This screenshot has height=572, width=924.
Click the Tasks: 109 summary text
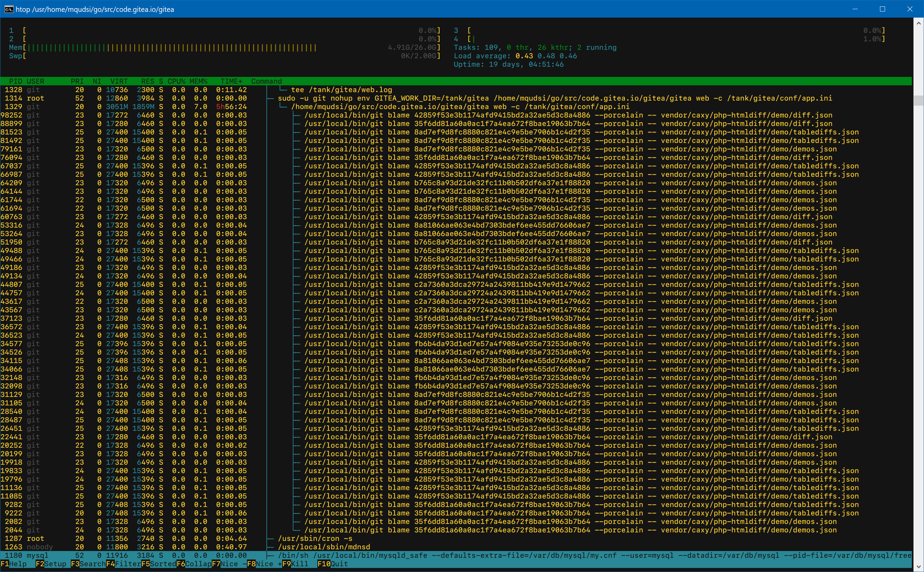tap(476, 48)
